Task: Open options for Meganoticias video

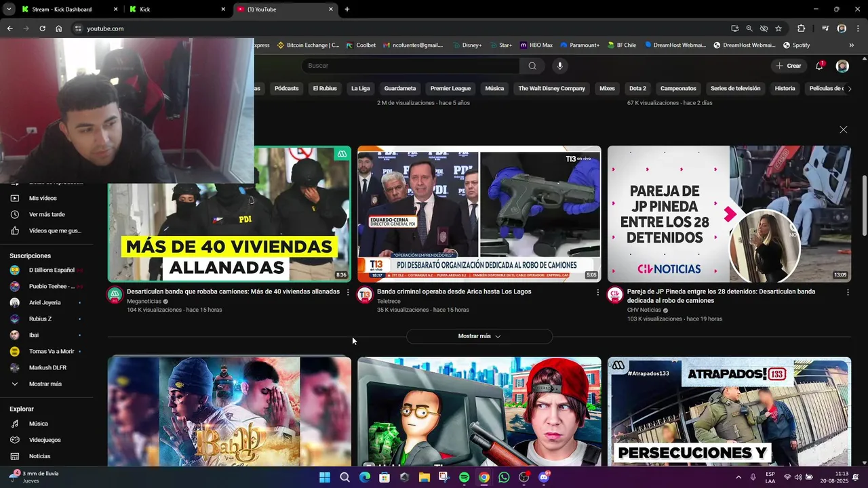Action: (x=348, y=292)
